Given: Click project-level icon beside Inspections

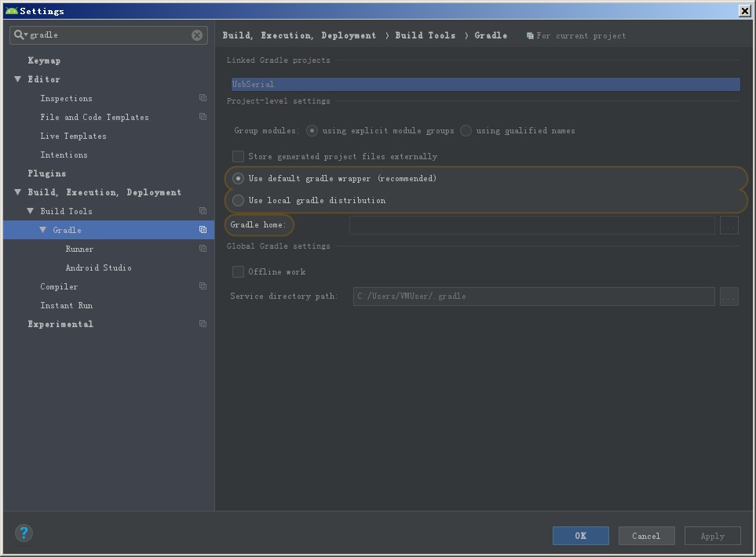Looking at the screenshot, I should click(x=203, y=98).
